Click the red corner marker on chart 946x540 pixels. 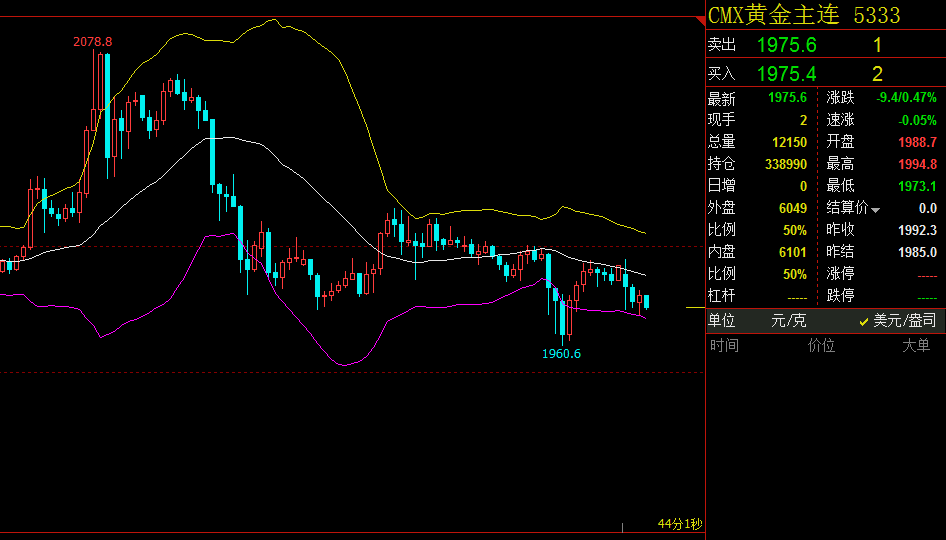tap(700, 21)
